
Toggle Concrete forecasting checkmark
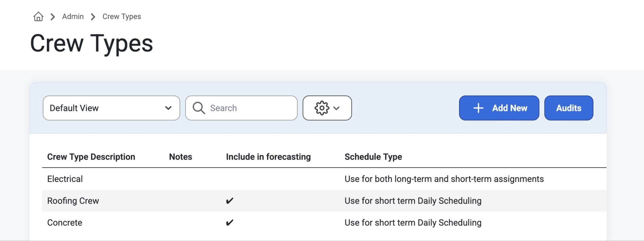point(230,223)
